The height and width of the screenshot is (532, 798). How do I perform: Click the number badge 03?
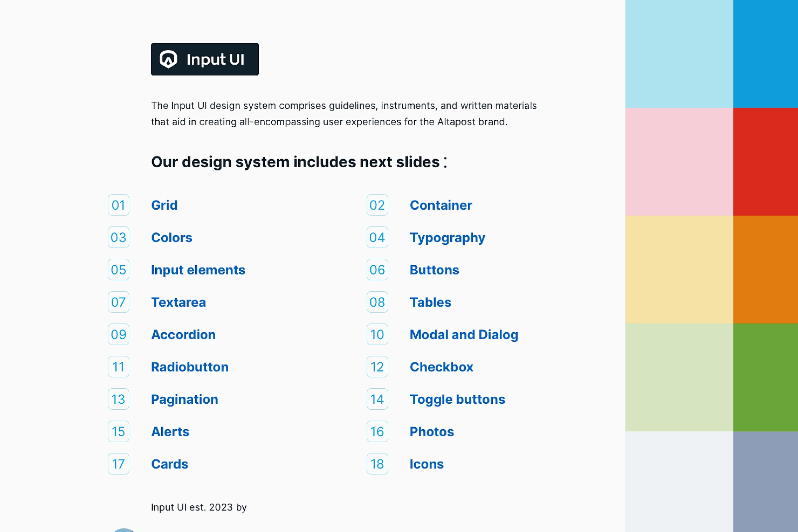click(118, 237)
